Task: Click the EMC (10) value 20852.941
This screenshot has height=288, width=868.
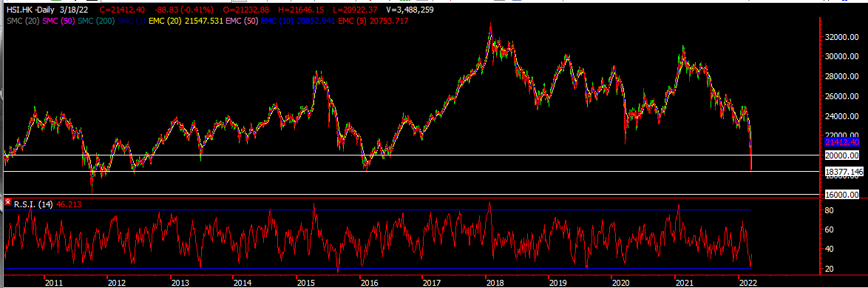Action: point(316,21)
